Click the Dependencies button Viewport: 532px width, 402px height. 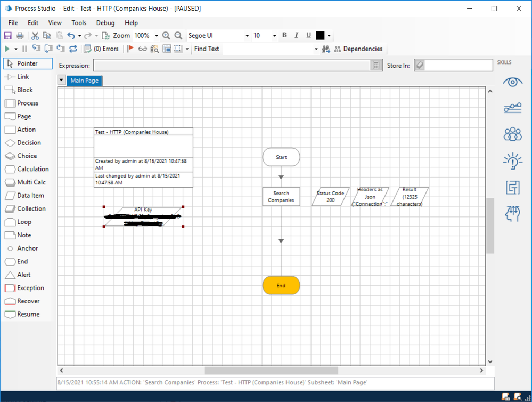[358, 49]
